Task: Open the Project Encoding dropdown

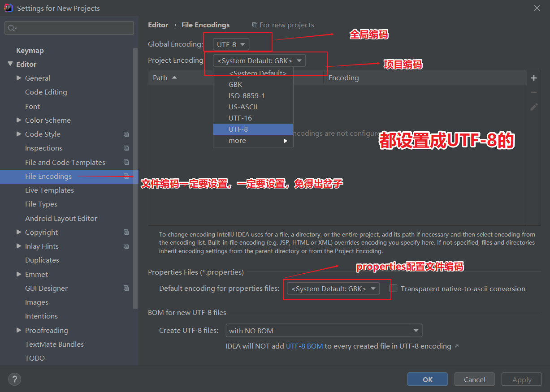Action: point(260,60)
